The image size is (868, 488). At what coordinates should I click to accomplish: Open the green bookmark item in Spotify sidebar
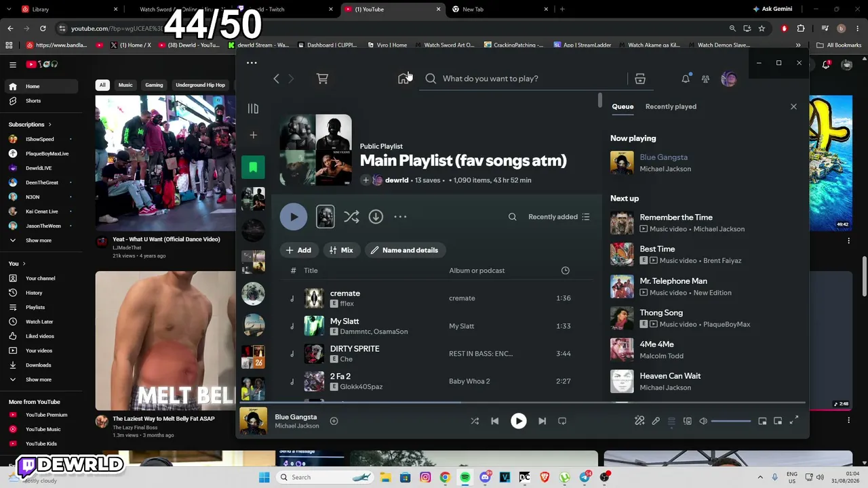point(253,167)
